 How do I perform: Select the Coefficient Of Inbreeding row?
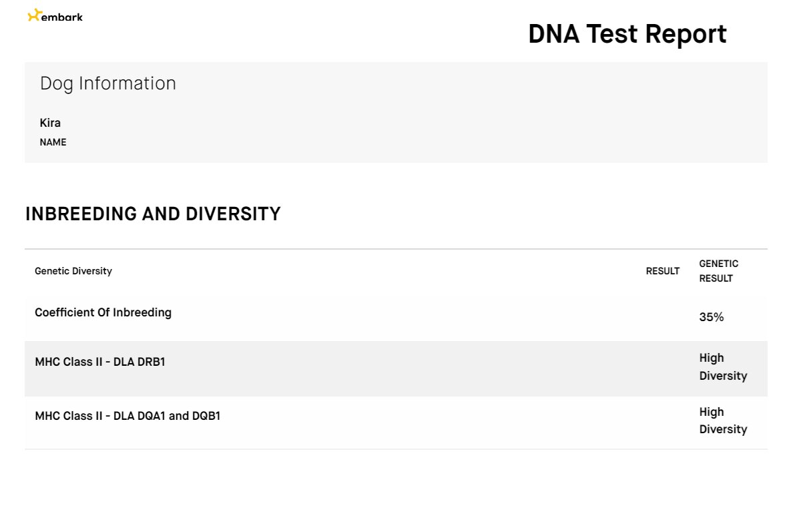pyautogui.click(x=396, y=315)
